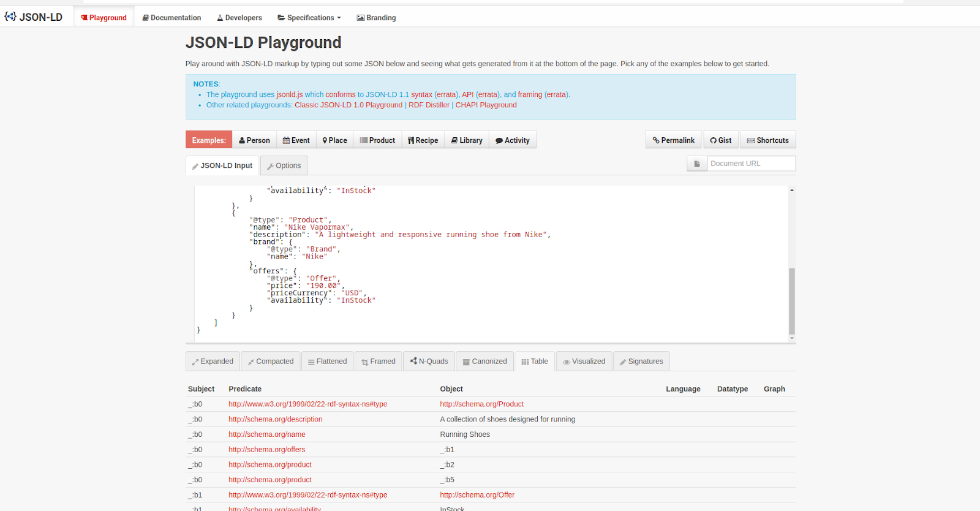Screen dimensions: 980x511
Task: Click the Language column header
Action: pyautogui.click(x=683, y=389)
